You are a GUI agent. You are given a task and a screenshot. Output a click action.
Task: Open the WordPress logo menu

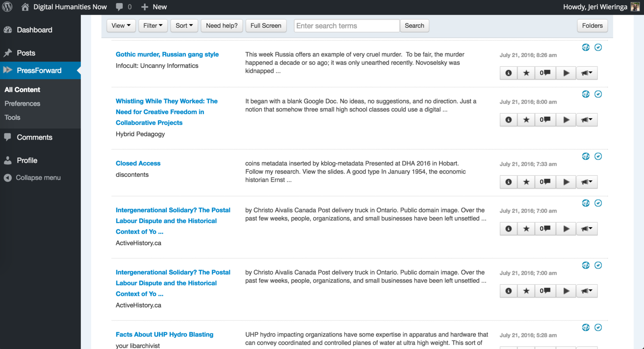[7, 7]
